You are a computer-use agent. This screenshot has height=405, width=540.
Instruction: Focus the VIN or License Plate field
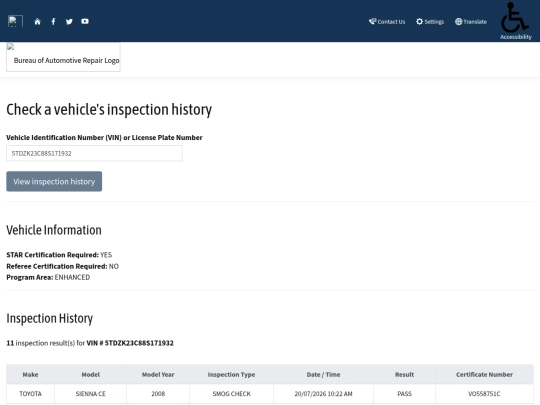(x=94, y=153)
